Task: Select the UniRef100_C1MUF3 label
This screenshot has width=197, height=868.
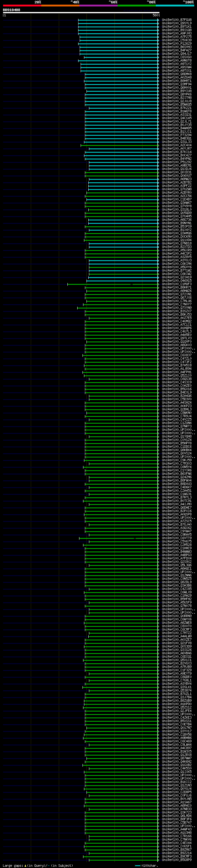Action: (x=176, y=285)
